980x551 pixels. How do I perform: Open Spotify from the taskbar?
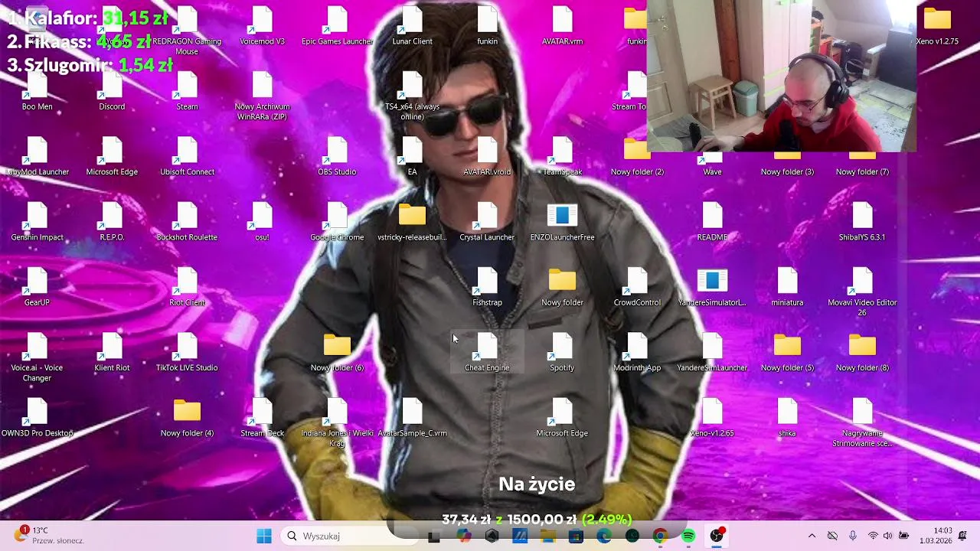point(688,536)
